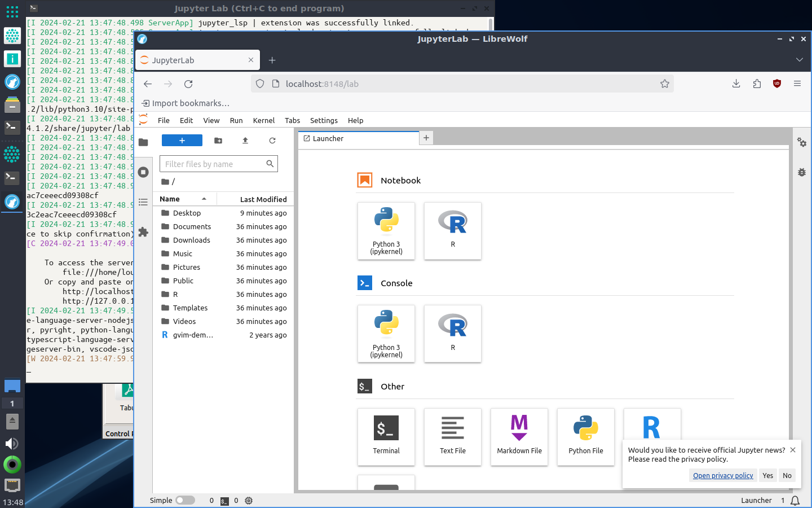Open the Settings menu

point(324,120)
